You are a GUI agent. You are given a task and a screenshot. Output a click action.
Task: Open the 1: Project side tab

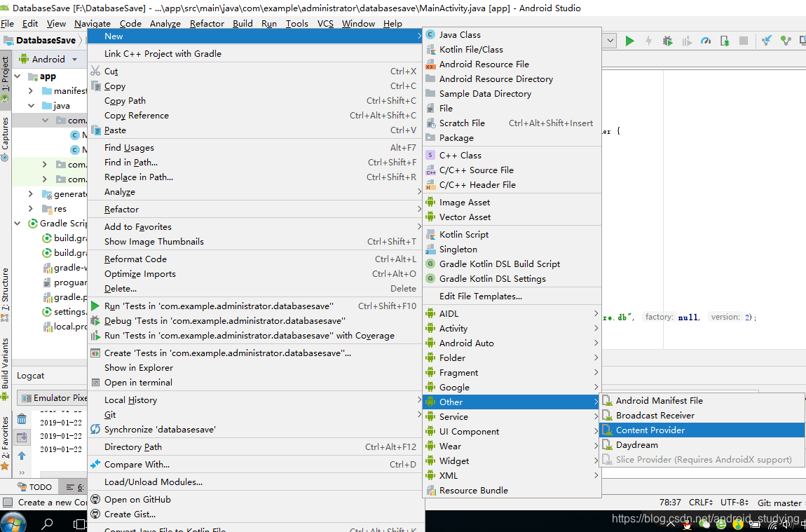click(5, 79)
